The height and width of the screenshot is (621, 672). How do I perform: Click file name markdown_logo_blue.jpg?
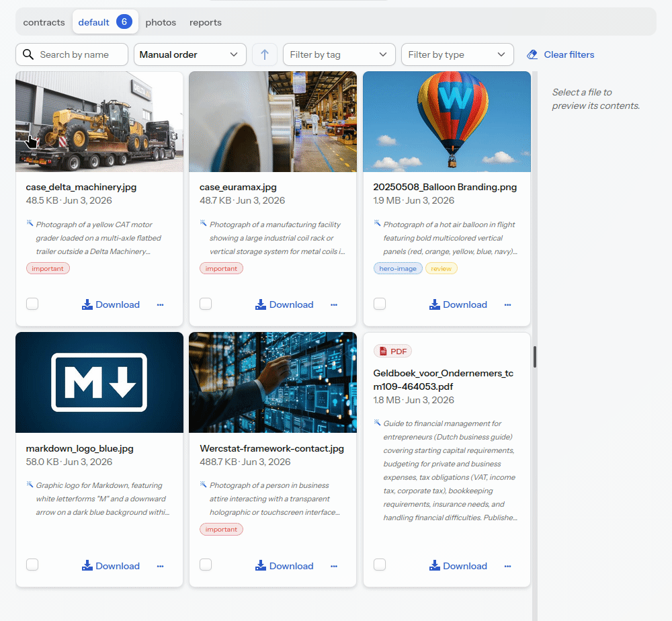tap(80, 448)
